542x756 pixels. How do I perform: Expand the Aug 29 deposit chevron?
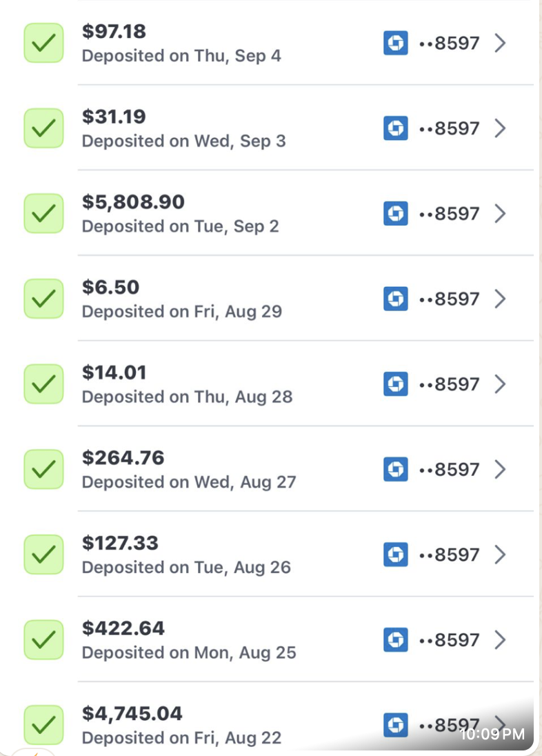501,299
